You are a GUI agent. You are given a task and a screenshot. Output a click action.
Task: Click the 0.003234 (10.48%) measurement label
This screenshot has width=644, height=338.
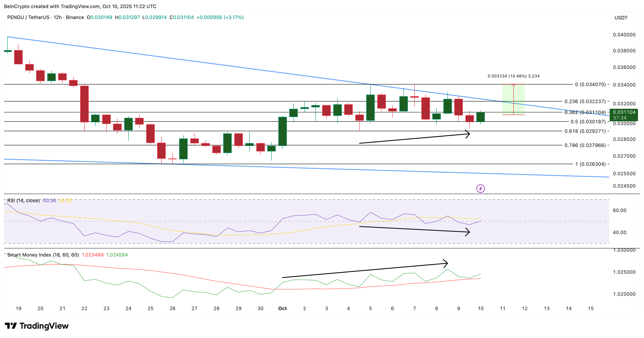pyautogui.click(x=513, y=76)
